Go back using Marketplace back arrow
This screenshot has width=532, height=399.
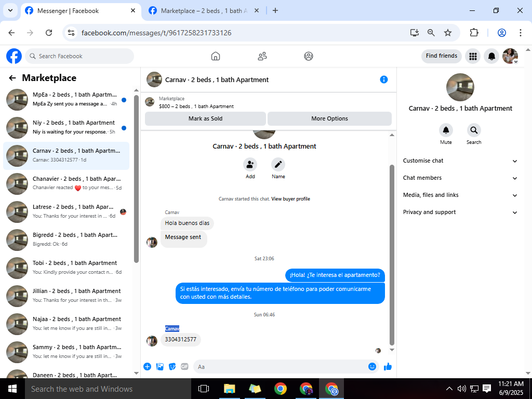point(12,78)
